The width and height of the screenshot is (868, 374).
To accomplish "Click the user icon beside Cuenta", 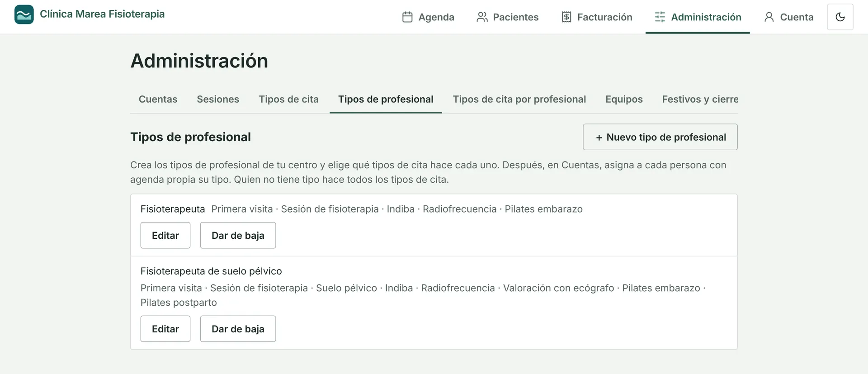I will click(x=769, y=17).
